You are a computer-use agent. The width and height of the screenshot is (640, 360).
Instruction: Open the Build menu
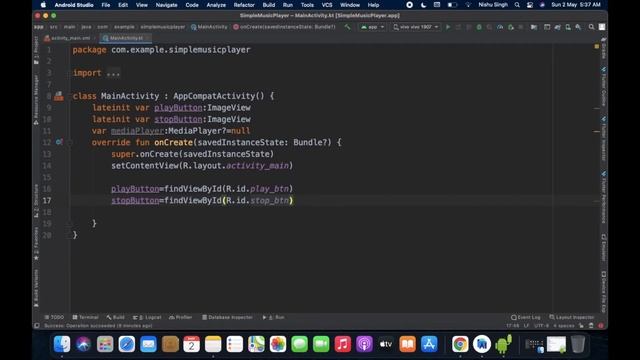(269, 5)
